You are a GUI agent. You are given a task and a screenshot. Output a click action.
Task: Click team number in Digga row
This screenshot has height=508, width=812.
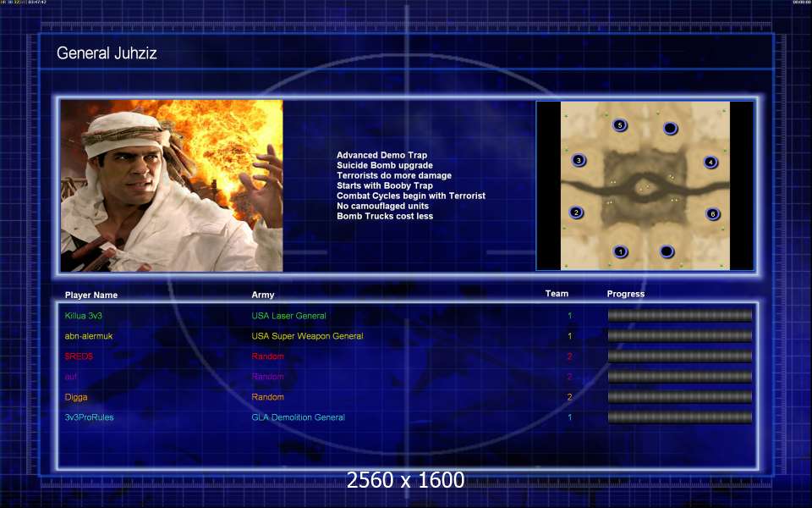coord(569,397)
